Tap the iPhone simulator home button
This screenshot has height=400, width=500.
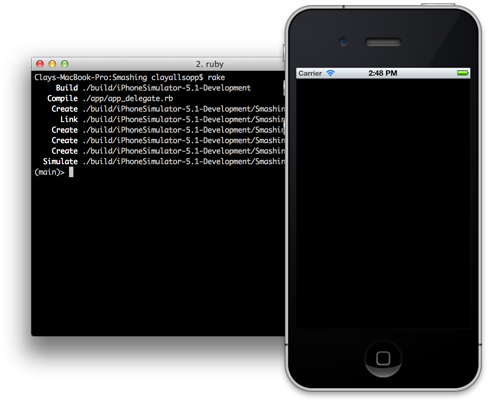pos(383,359)
